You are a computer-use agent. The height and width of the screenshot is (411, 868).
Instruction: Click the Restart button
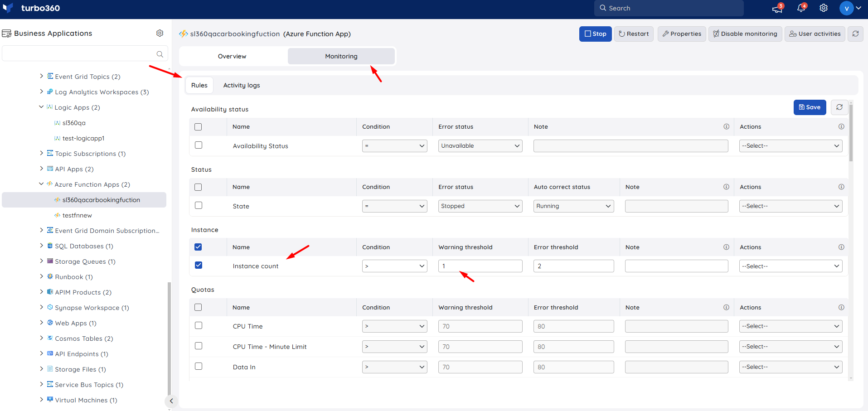tap(634, 34)
